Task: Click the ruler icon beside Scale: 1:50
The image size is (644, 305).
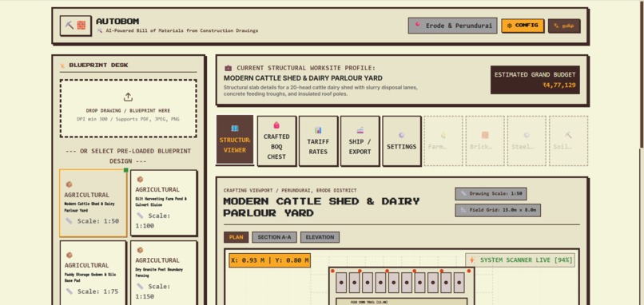Action: coord(70,221)
